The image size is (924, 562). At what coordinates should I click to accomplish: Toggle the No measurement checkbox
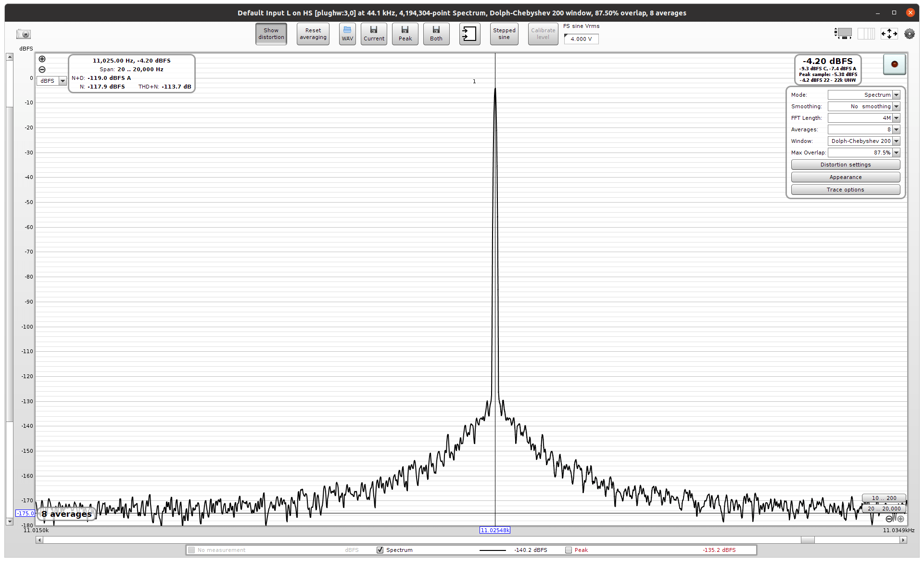pos(191,550)
